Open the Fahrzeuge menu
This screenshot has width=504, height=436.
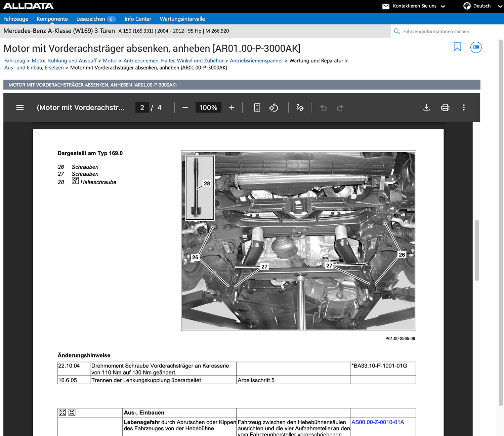tap(16, 19)
